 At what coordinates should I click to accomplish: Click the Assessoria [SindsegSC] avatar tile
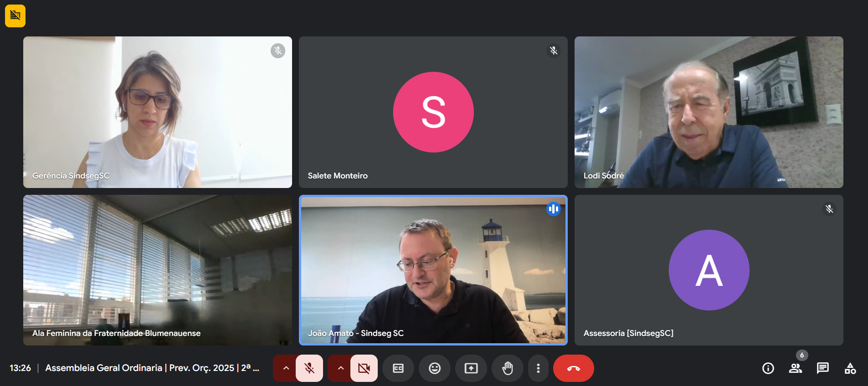pos(709,270)
